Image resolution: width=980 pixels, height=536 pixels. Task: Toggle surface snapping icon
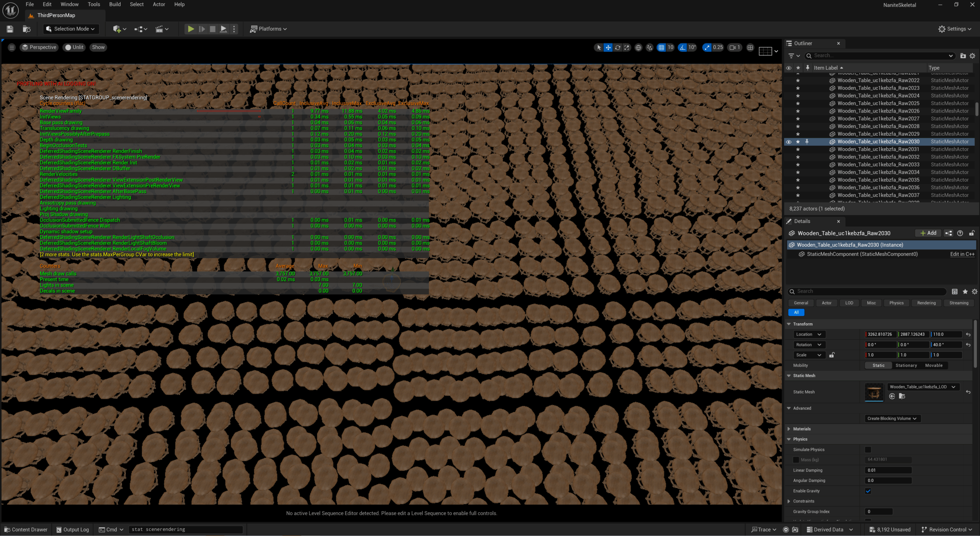tap(649, 47)
